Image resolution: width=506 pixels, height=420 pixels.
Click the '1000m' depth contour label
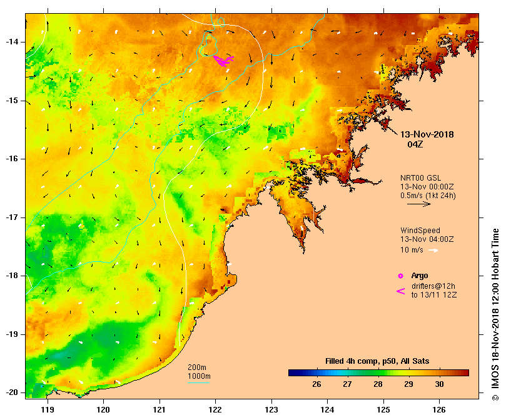coord(199,376)
